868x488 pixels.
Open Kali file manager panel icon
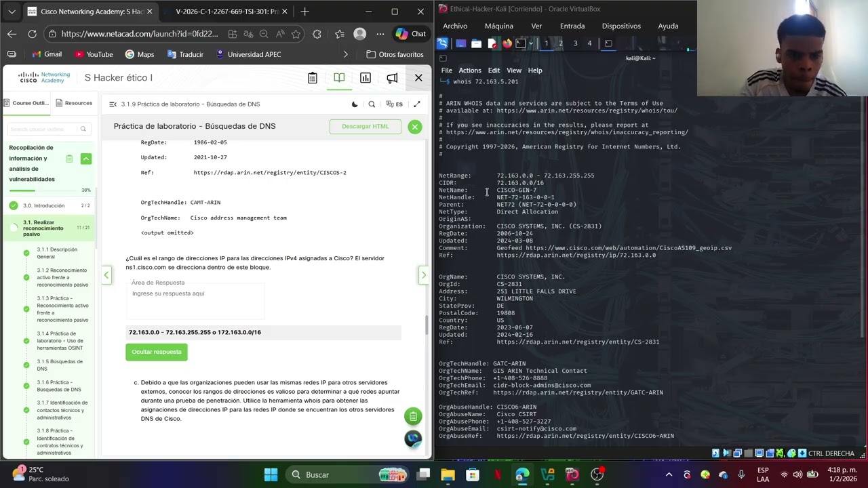click(477, 43)
